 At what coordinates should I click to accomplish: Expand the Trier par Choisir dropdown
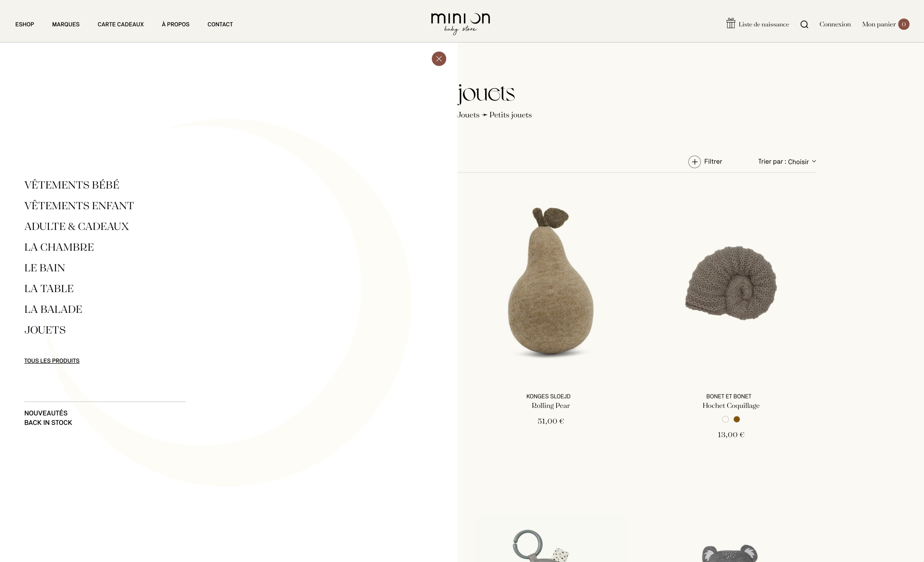point(787,161)
